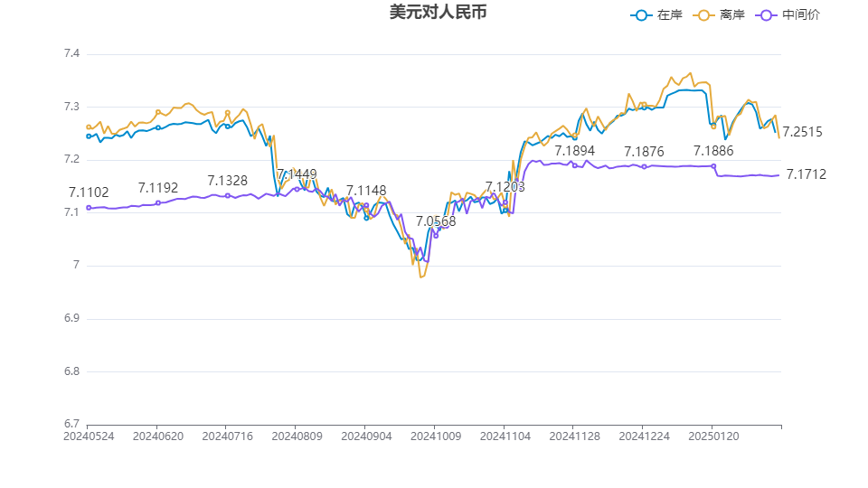Click the 7.1102 data point label

(89, 192)
